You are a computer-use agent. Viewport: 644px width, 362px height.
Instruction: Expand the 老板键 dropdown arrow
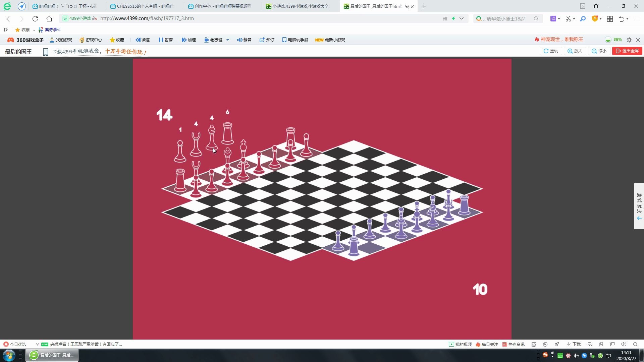coord(228,40)
